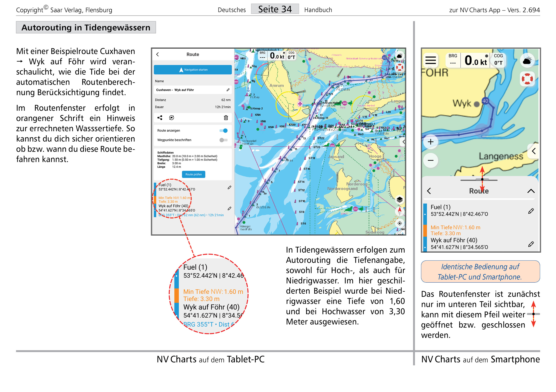
Task: Click the reverse route icon
Action: pyautogui.click(x=171, y=118)
